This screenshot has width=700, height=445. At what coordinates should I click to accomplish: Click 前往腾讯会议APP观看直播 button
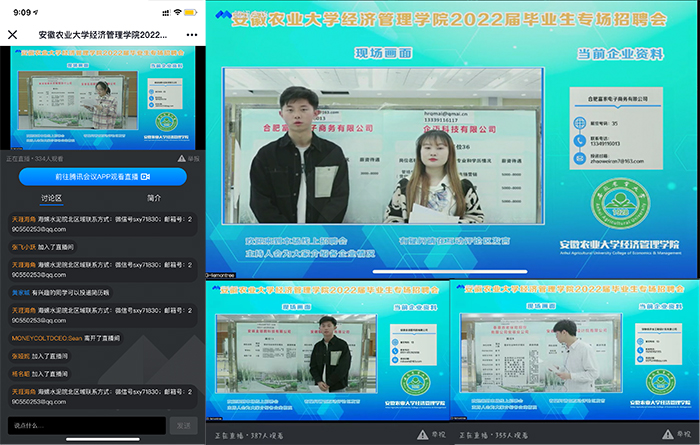pos(103,175)
